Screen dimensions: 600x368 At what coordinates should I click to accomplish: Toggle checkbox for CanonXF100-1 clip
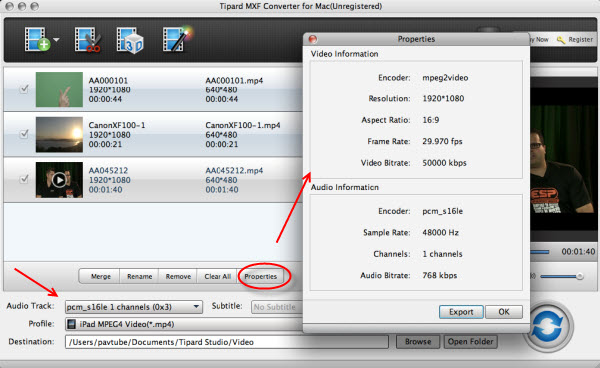24,134
